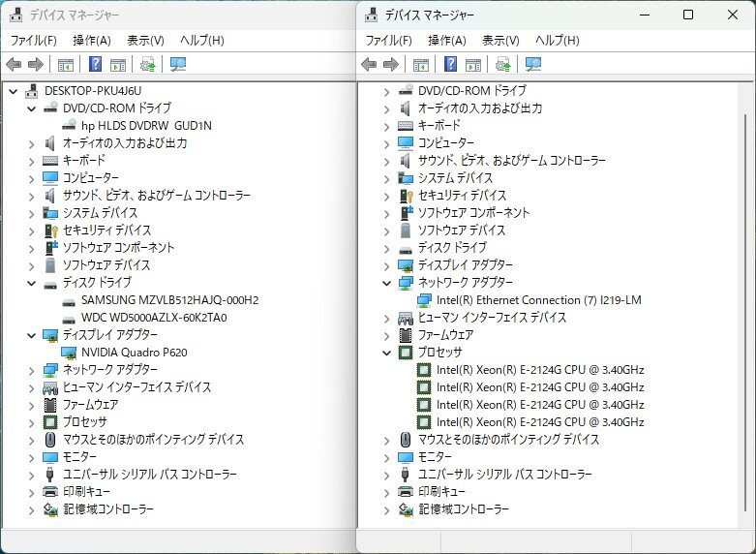Select hp HLDS DVDRW GUD1N drive

click(x=146, y=126)
